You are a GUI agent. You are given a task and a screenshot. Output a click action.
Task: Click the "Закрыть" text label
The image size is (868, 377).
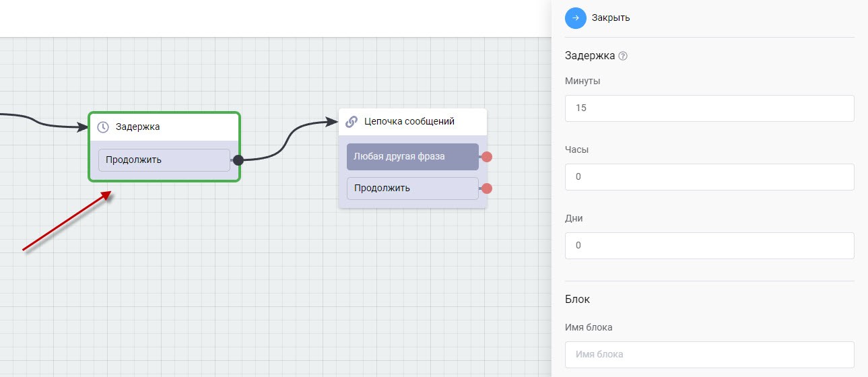click(x=611, y=18)
